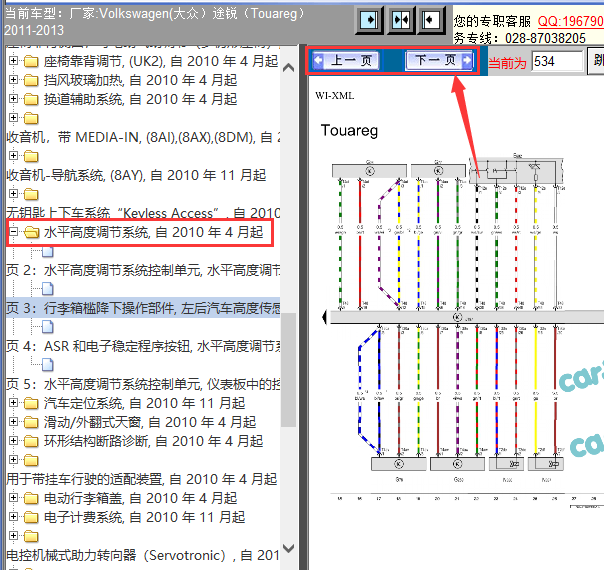The height and width of the screenshot is (570, 604).
Task: Click the 跳 jump button beside page field
Action: [x=596, y=61]
